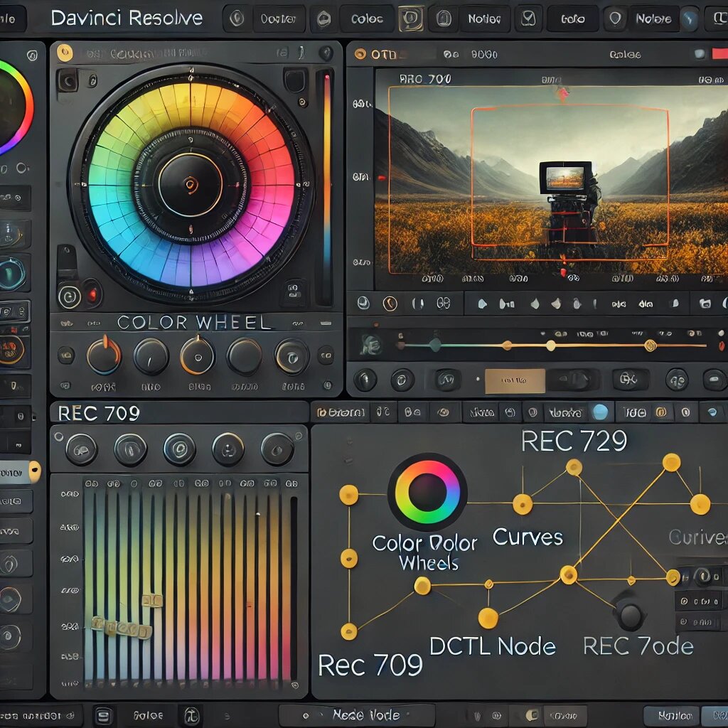The image size is (728, 728).
Task: Click the red marker at the viewer timeline's right end
Action: [721, 346]
